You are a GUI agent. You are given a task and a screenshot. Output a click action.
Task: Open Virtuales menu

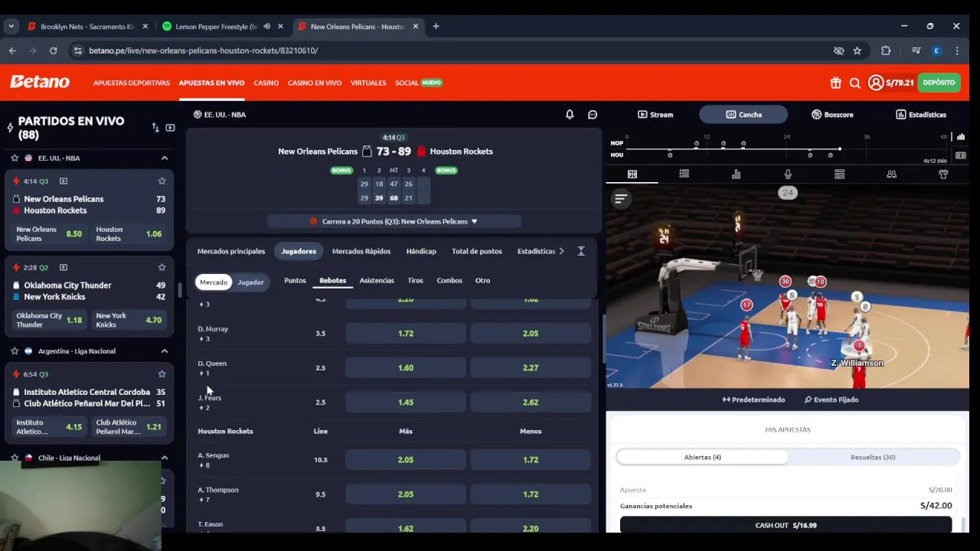368,83
